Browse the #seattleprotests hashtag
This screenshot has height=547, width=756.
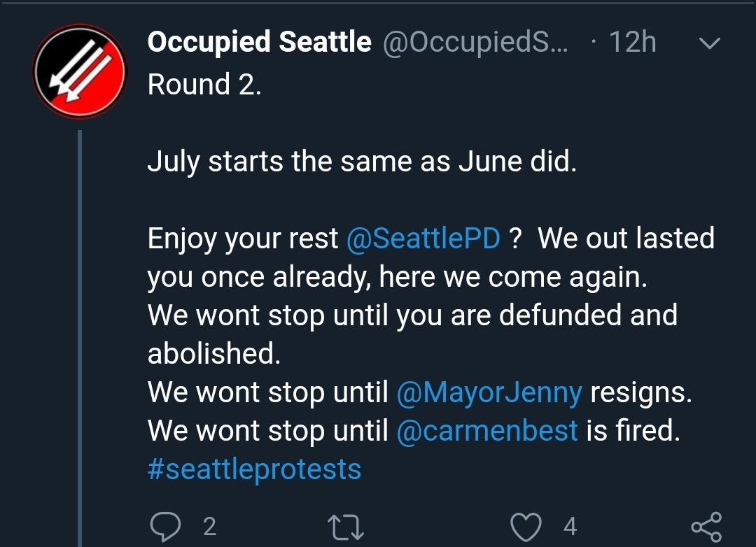pos(255,469)
